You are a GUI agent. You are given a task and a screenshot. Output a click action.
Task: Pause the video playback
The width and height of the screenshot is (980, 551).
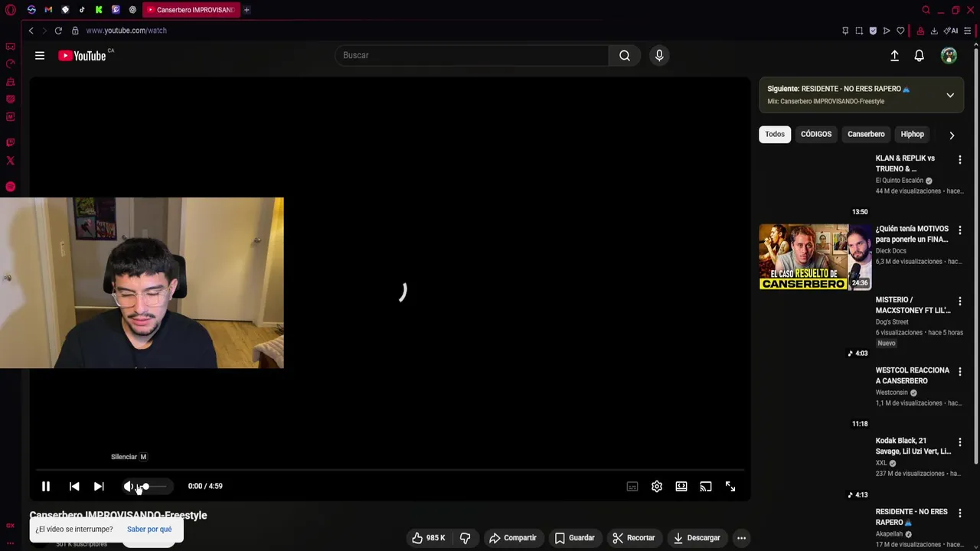pos(46,486)
